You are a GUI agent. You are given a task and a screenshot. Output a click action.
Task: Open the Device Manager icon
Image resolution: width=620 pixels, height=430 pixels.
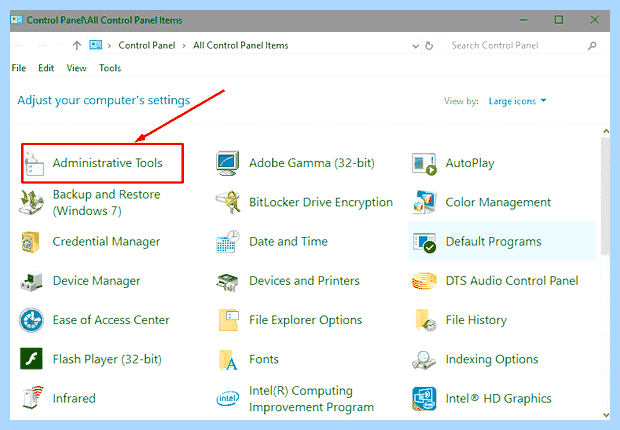tap(31, 281)
